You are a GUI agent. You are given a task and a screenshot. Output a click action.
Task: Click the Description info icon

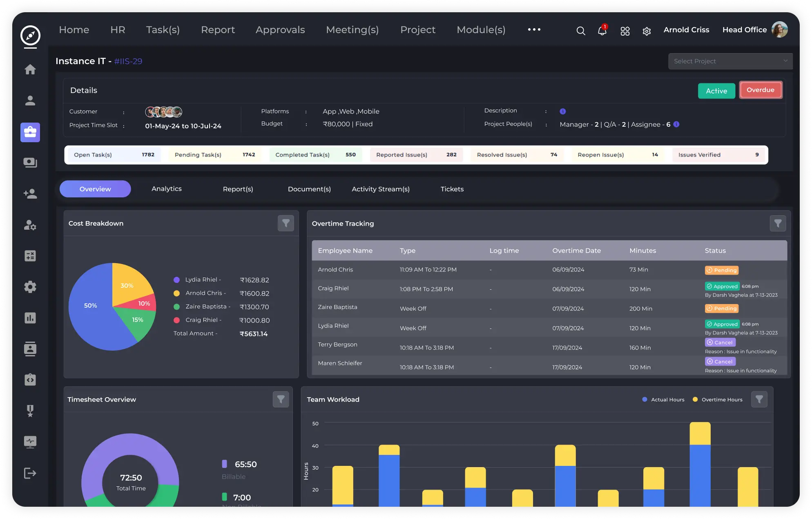pos(562,111)
